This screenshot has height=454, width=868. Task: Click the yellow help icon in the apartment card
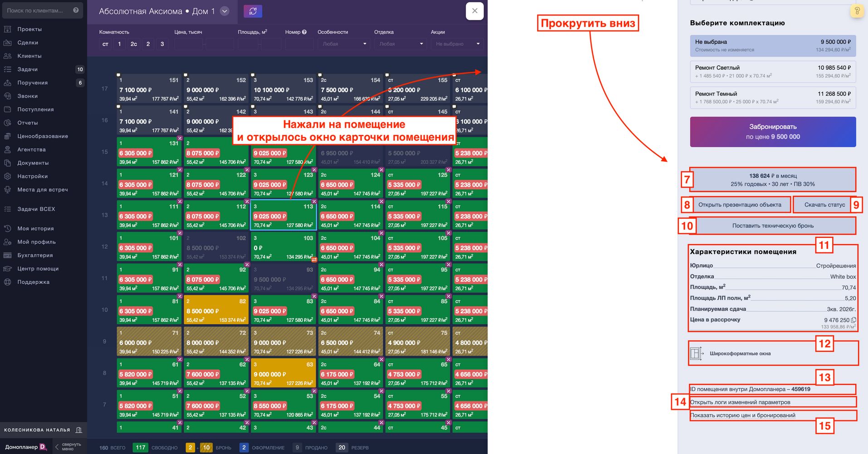pyautogui.click(x=857, y=11)
